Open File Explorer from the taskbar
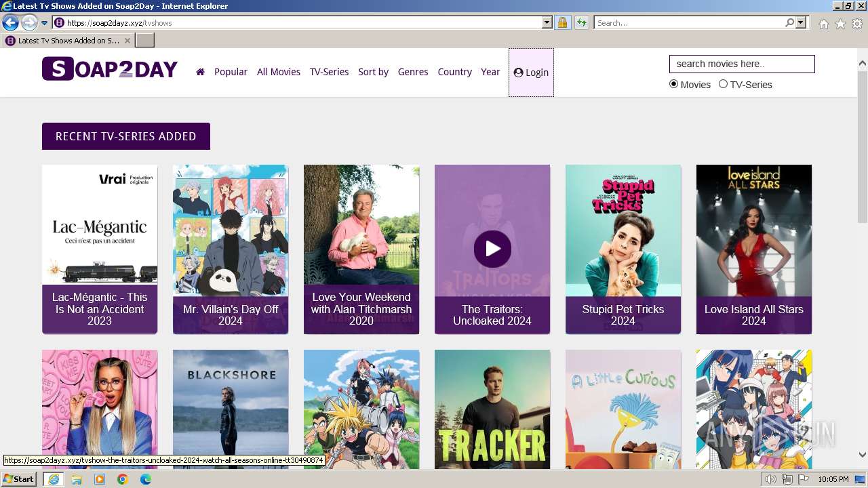Image resolution: width=868 pixels, height=488 pixels. [x=77, y=479]
